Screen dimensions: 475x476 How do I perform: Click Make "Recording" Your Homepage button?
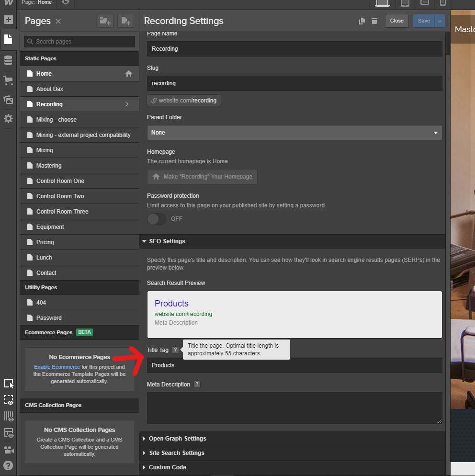[202, 177]
